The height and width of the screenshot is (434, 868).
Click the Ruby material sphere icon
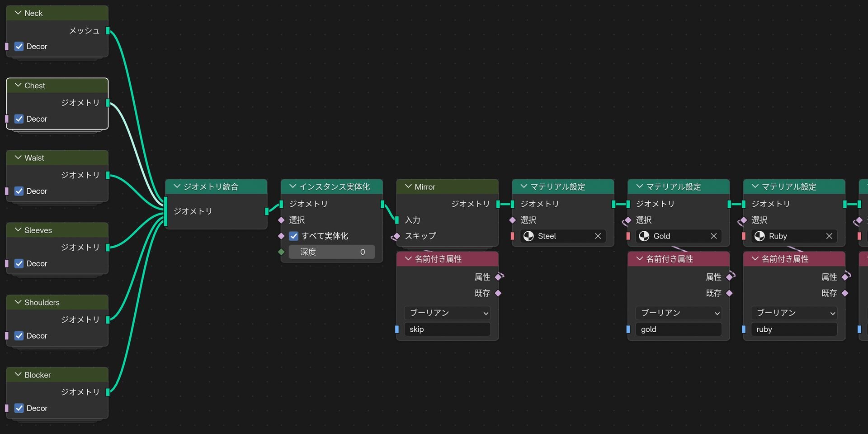click(x=760, y=236)
